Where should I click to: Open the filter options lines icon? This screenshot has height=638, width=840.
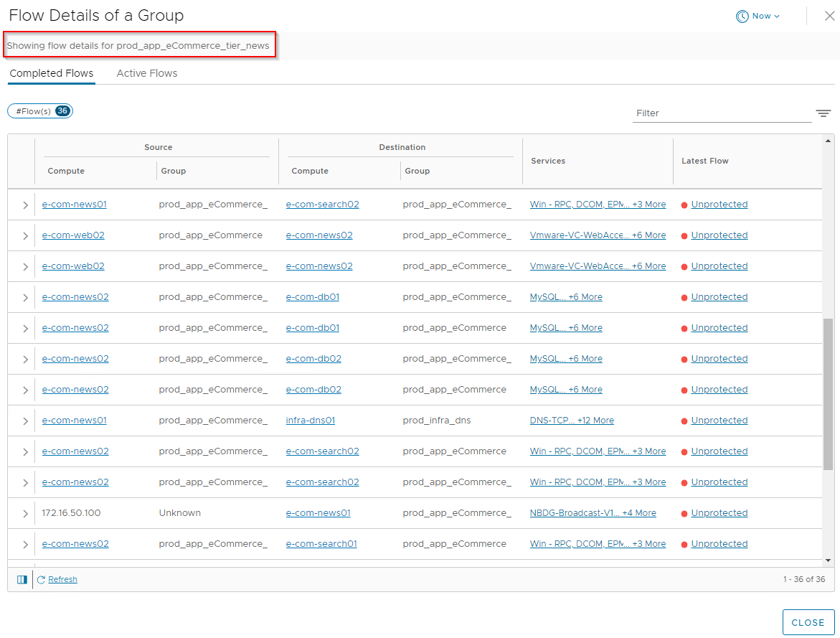[824, 113]
